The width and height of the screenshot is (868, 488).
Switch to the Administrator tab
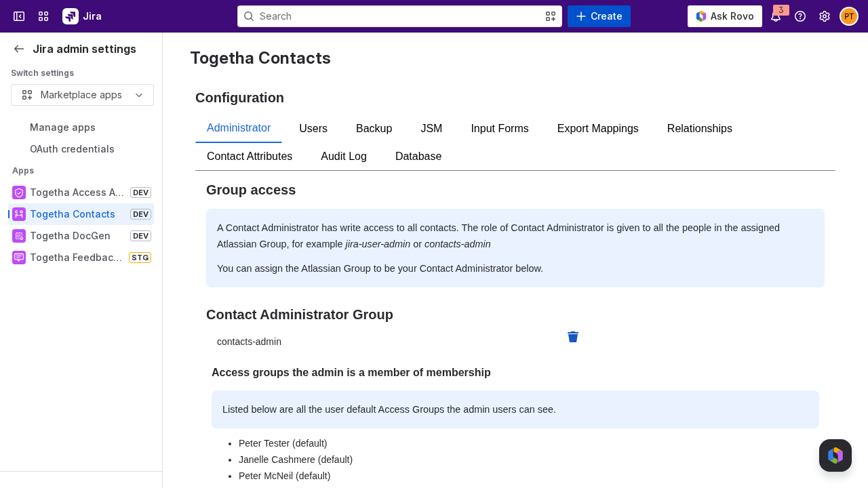click(x=239, y=128)
